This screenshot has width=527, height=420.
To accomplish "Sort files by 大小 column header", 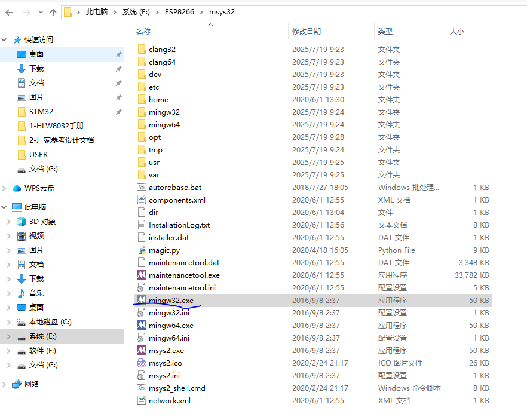I will [x=456, y=31].
